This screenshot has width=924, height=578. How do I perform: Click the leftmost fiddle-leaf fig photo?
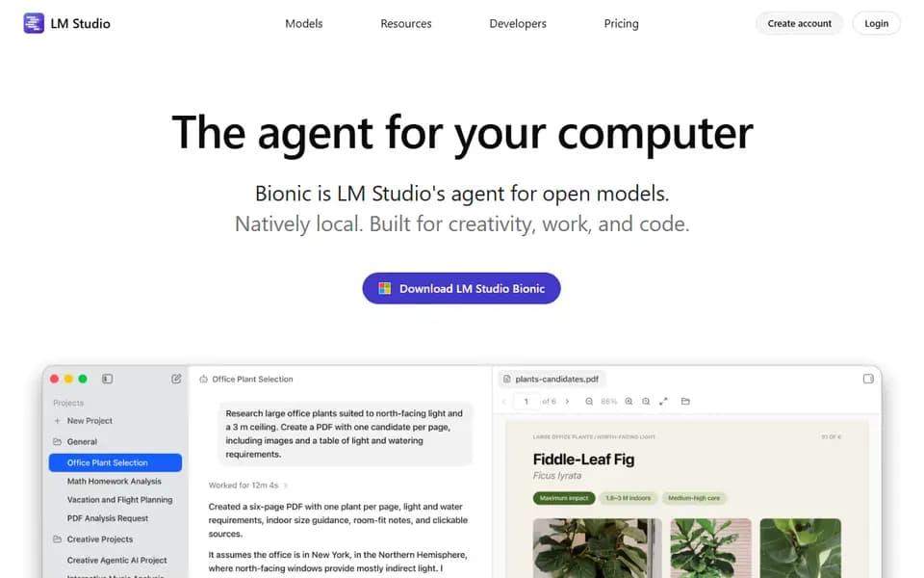click(598, 548)
